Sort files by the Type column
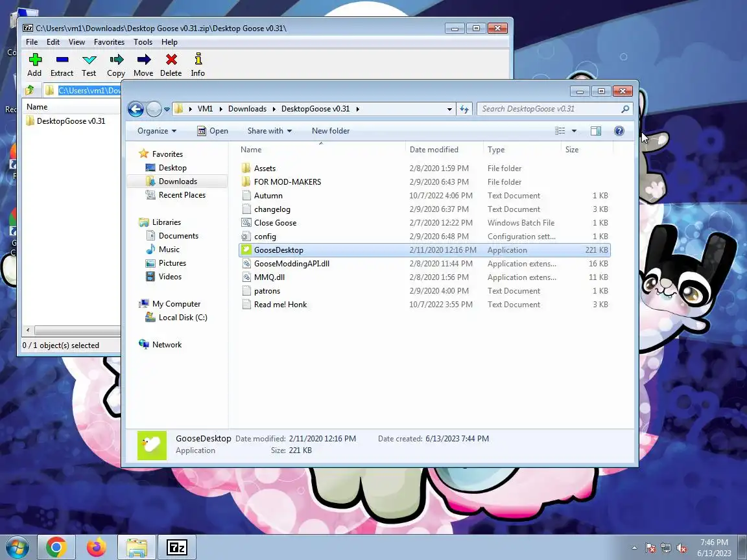Image resolution: width=747 pixels, height=560 pixels. coord(521,150)
